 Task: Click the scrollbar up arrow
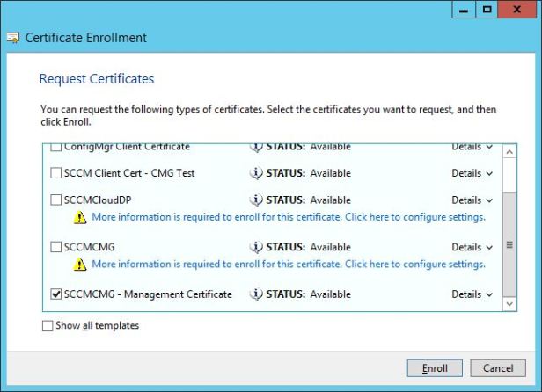pyautogui.click(x=509, y=152)
